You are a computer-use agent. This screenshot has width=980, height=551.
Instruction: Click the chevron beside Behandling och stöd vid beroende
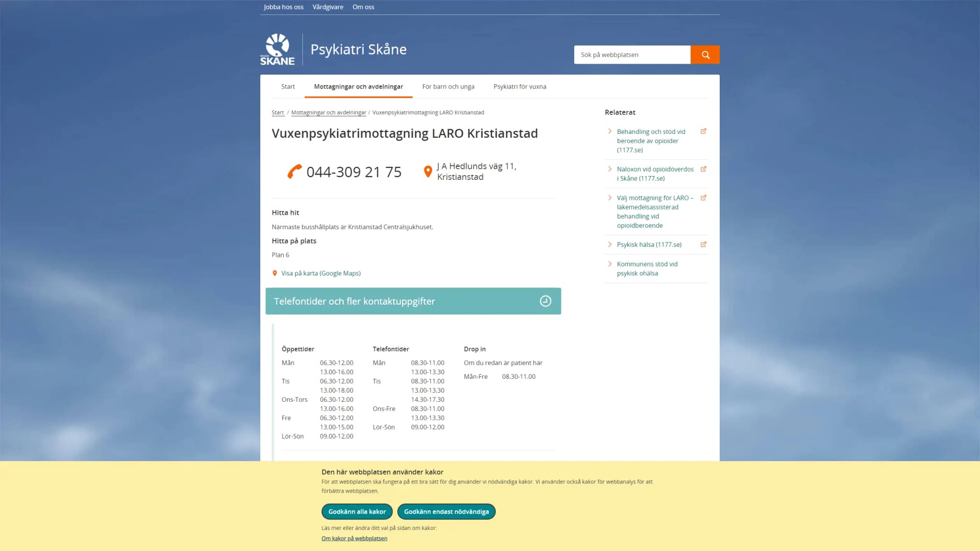(x=610, y=131)
